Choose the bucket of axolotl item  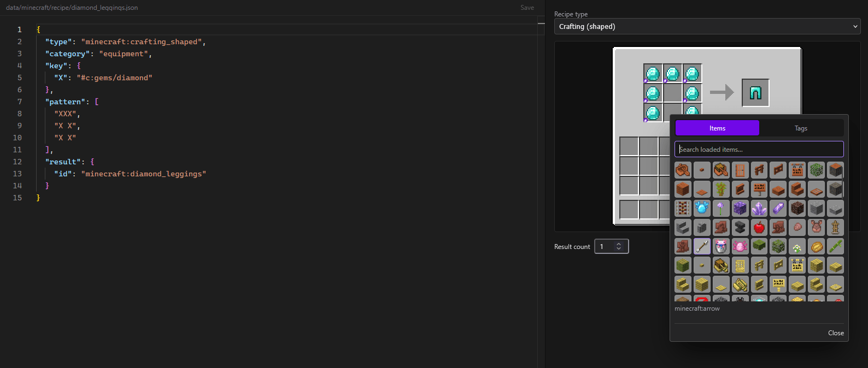(721, 246)
